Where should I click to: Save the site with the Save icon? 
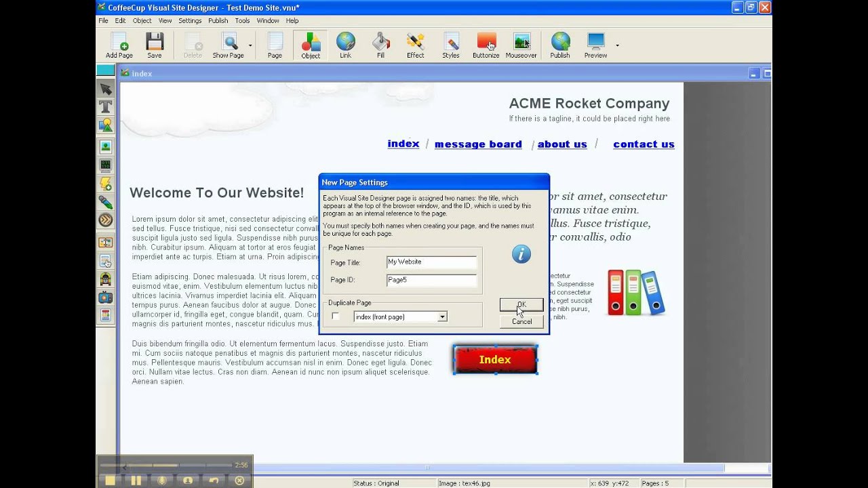point(155,45)
